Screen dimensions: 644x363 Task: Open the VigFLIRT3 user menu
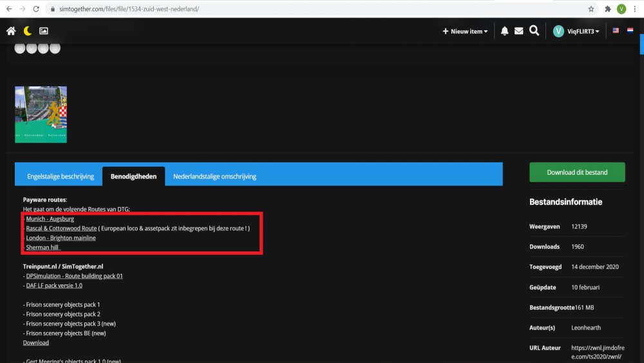576,31
